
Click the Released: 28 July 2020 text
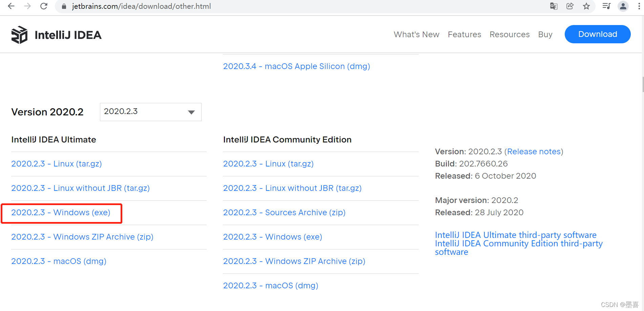[x=479, y=213]
